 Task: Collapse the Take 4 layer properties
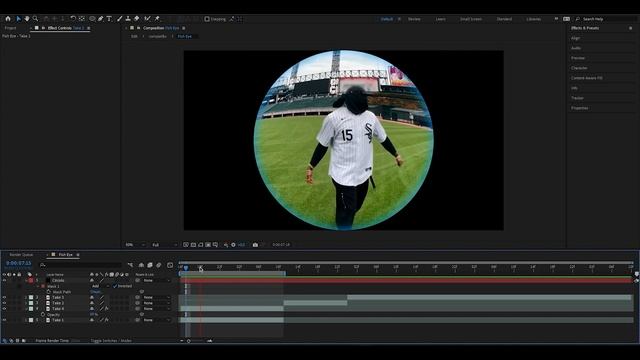click(26, 309)
